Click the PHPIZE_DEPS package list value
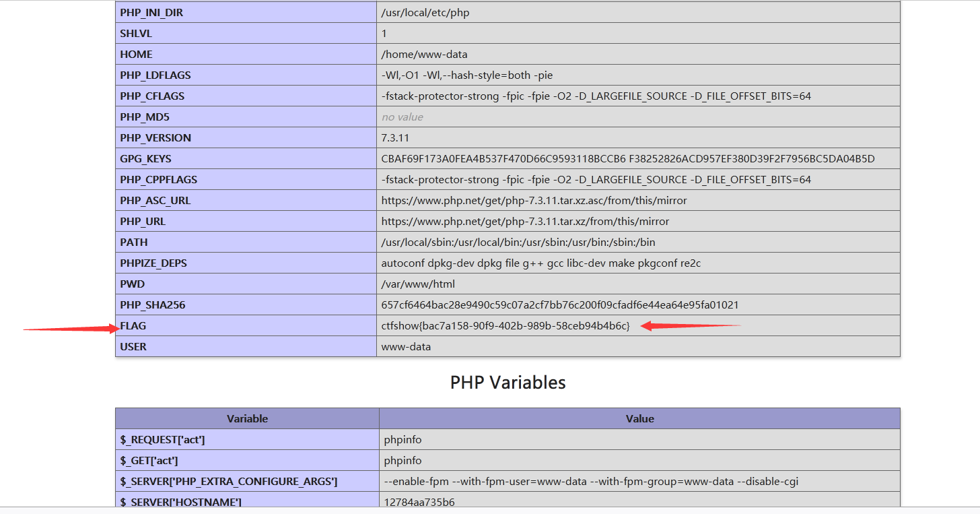Screen dimensions: 980x514 541,263
